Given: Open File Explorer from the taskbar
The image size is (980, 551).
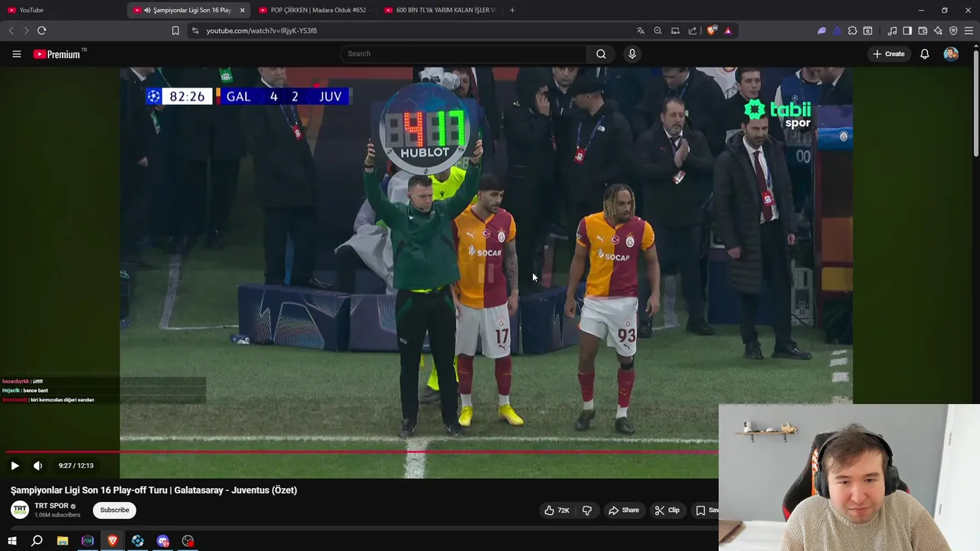Looking at the screenshot, I should click(62, 541).
